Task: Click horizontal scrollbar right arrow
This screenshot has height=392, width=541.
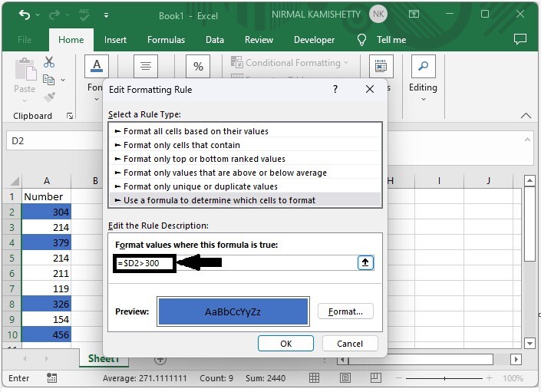Action: [516, 359]
